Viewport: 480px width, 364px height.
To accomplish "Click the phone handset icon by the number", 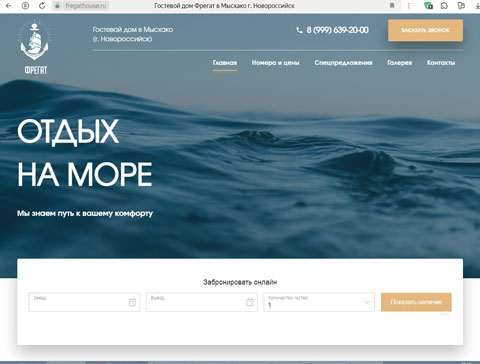I will point(299,30).
